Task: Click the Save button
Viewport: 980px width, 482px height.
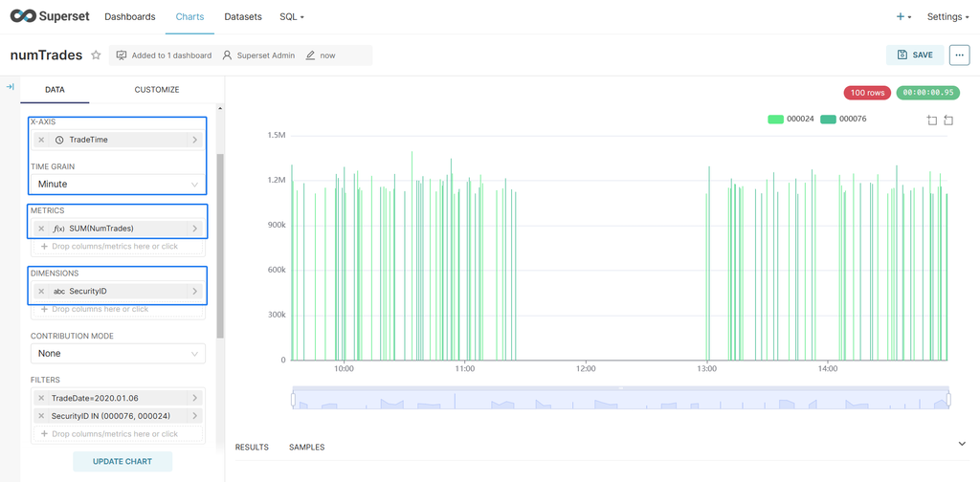Action: (x=915, y=55)
